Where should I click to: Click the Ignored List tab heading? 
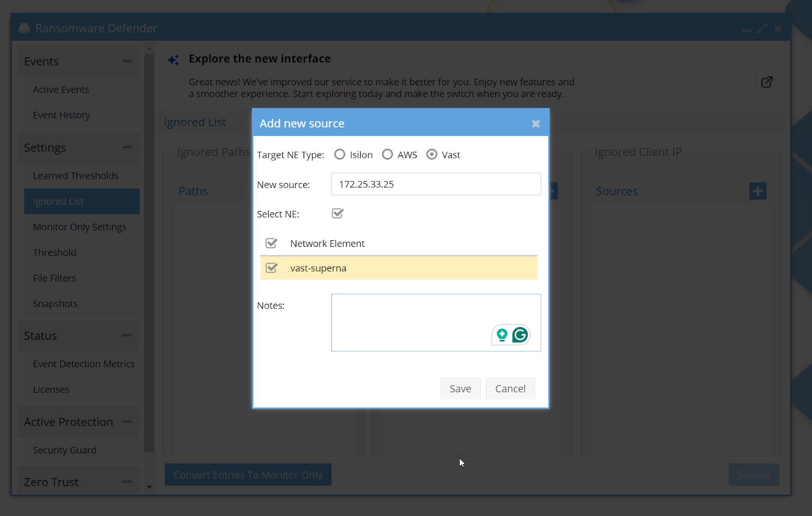click(x=195, y=122)
